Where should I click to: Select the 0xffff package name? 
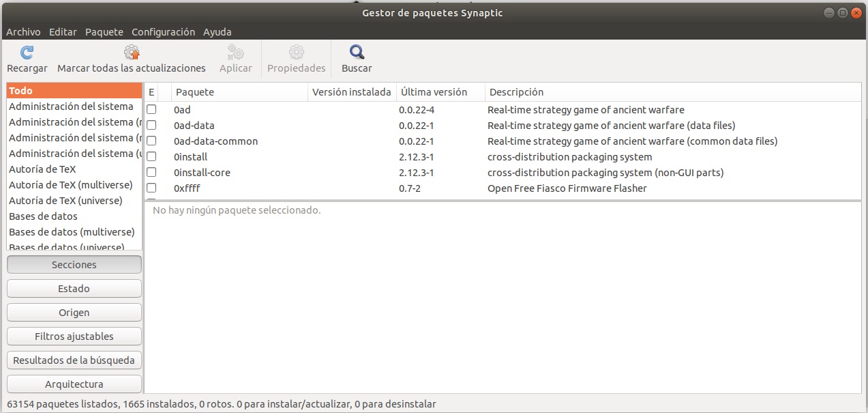187,188
